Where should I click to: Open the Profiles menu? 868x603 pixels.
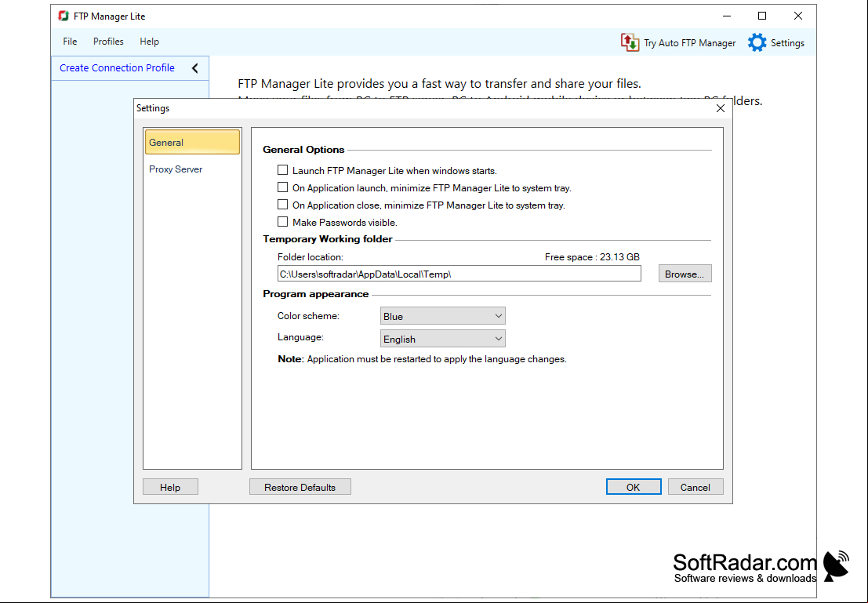(x=108, y=42)
